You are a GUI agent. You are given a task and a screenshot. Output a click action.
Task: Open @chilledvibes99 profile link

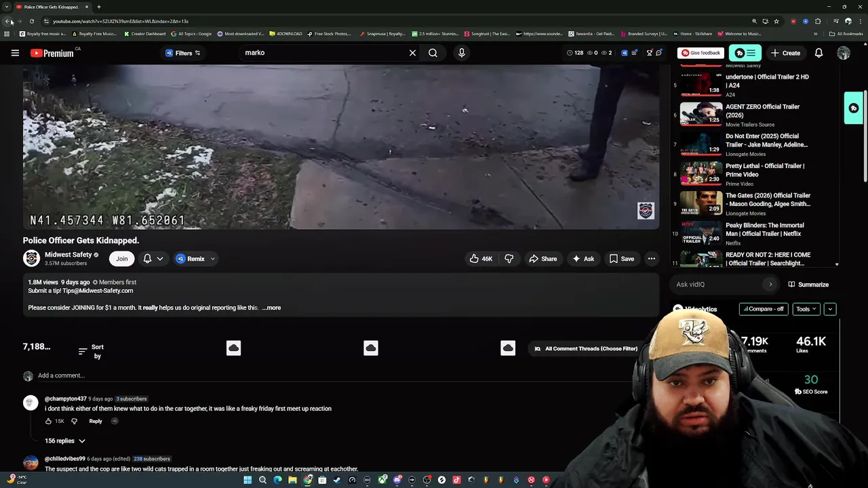point(65,459)
